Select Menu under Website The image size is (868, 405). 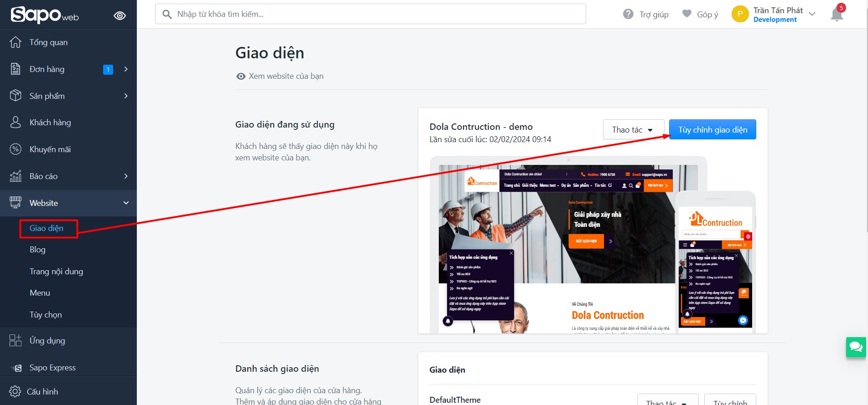point(40,293)
